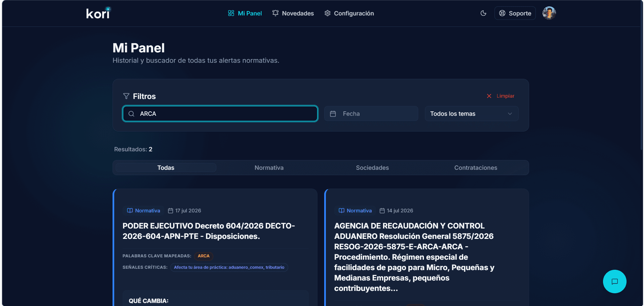
Task: Click the filter funnel icon beside Filtros
Action: [x=126, y=96]
